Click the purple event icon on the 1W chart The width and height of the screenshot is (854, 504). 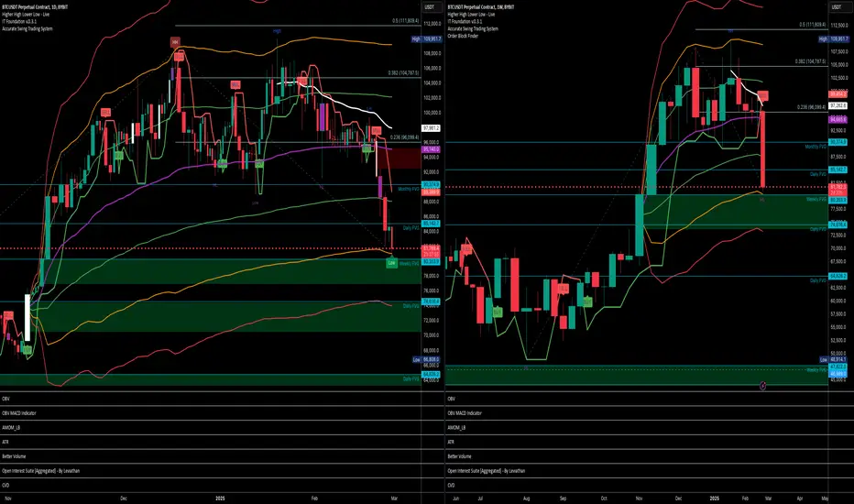click(762, 386)
